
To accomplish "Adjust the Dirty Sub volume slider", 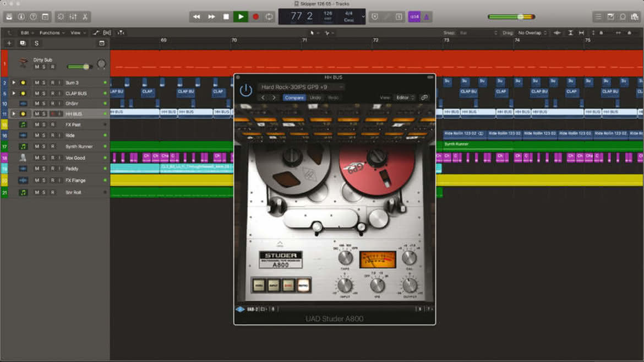I will click(x=79, y=66).
